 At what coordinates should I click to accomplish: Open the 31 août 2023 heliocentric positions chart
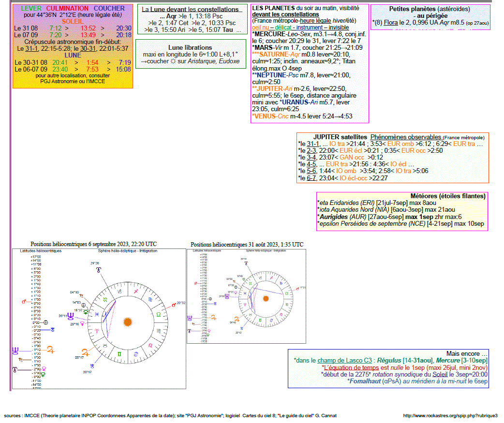[x=247, y=296]
